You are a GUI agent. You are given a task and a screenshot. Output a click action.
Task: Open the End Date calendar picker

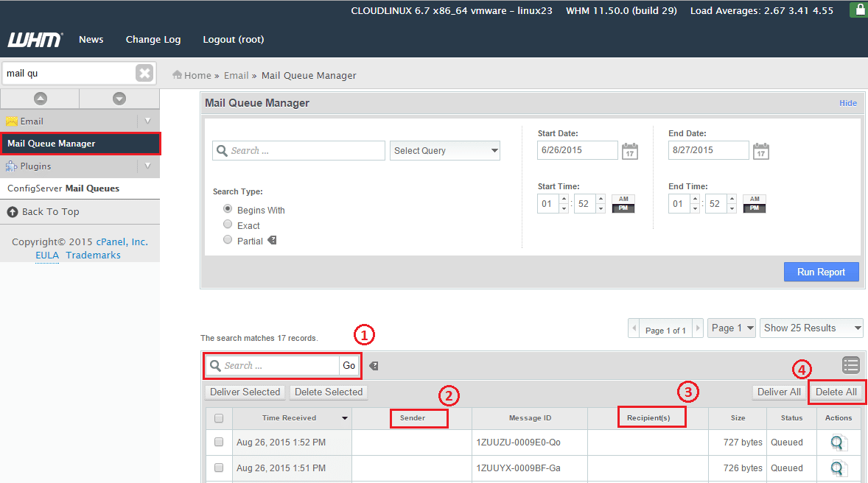click(760, 151)
